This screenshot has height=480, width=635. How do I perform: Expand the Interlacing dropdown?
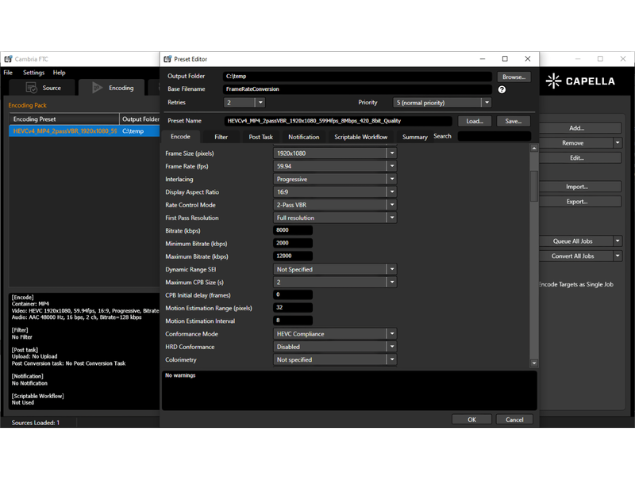(391, 179)
